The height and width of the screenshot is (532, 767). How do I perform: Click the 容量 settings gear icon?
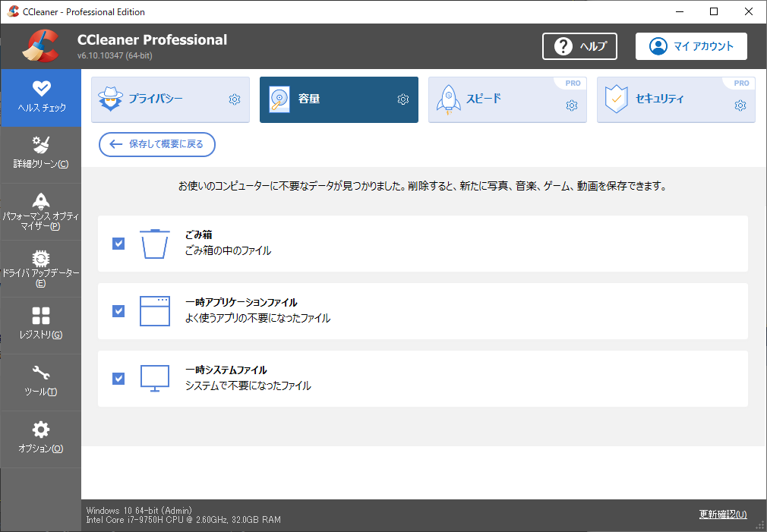coord(403,99)
